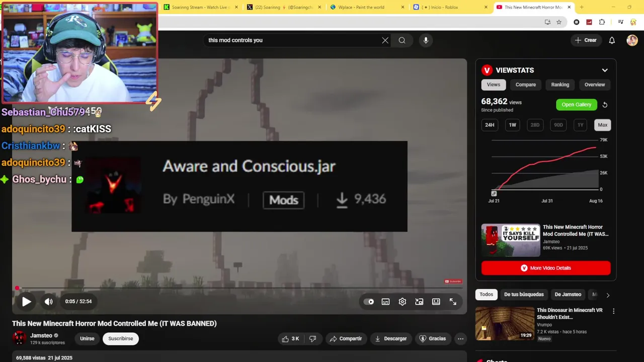The image size is (644, 362).
Task: Open the ViewStats video thumbnail
Action: point(511,240)
